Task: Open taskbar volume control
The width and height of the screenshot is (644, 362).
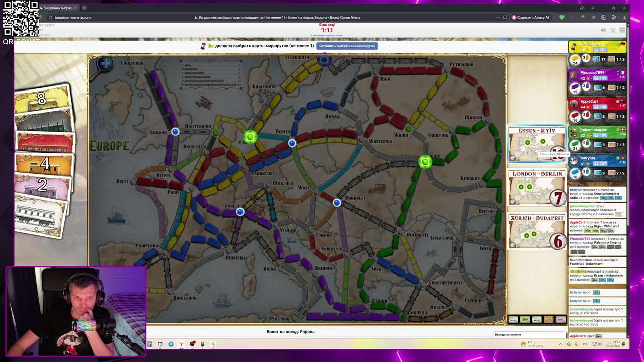Action: [x=600, y=344]
